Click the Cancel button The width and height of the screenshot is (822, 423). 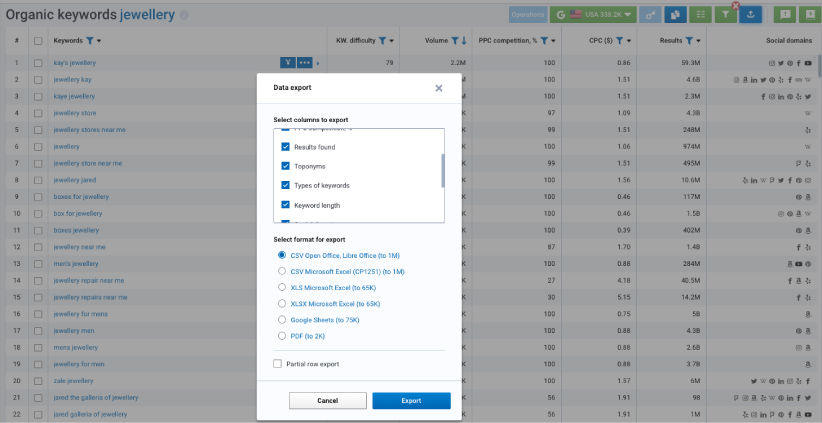tap(328, 400)
